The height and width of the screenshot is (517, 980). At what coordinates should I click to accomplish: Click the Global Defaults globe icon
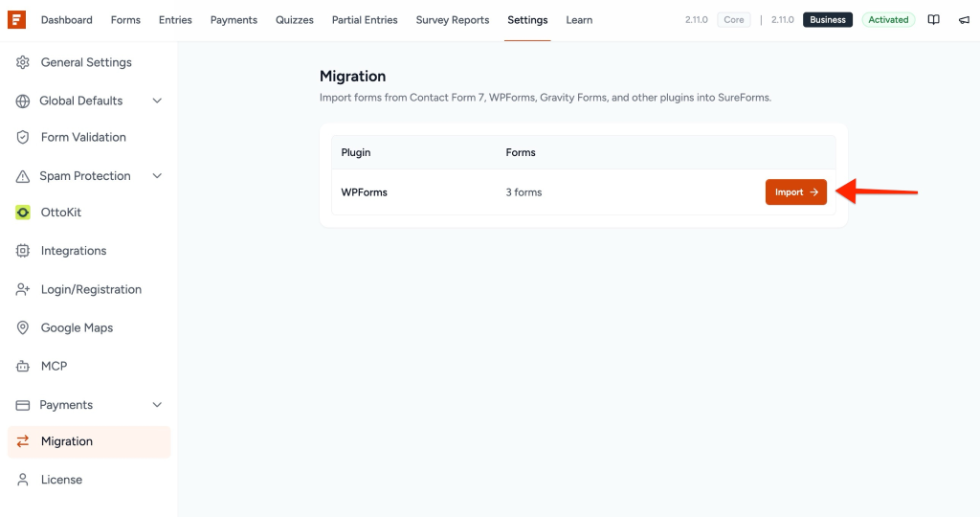pyautogui.click(x=23, y=101)
